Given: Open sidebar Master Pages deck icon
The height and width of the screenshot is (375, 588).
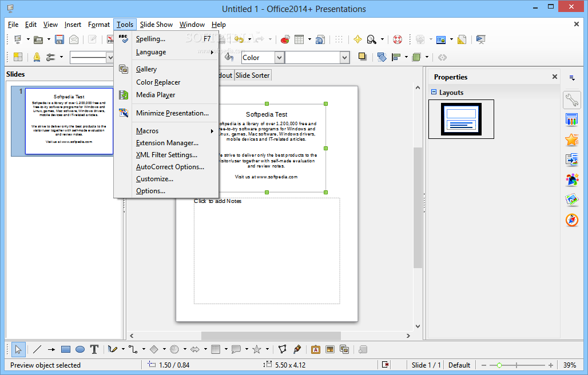Looking at the screenshot, I should [572, 120].
